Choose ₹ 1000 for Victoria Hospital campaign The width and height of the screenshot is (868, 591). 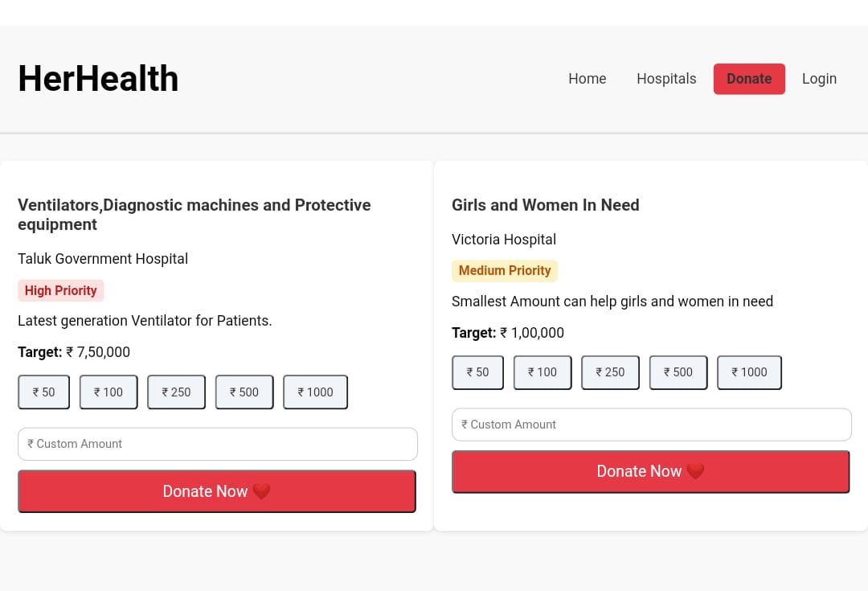tap(749, 371)
